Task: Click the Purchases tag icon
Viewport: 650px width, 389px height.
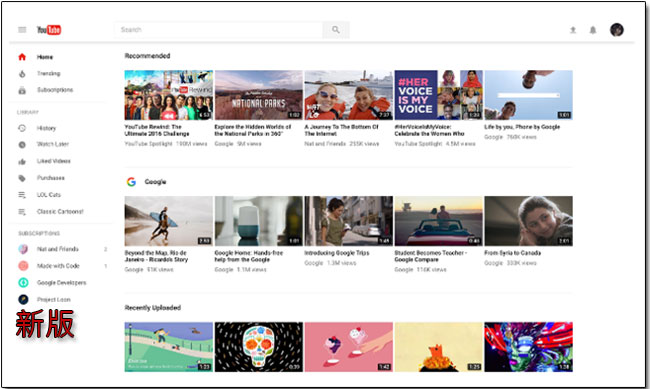Action: click(22, 178)
